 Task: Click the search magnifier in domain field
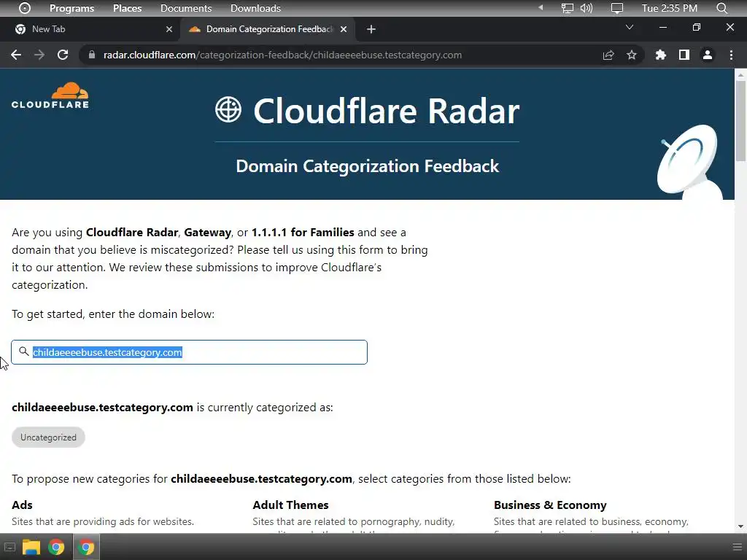tap(24, 351)
